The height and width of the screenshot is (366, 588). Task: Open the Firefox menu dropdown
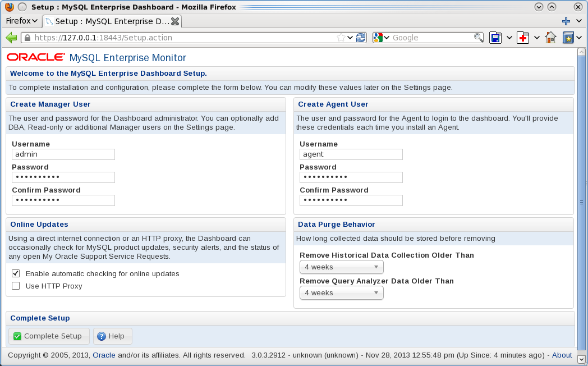[22, 21]
